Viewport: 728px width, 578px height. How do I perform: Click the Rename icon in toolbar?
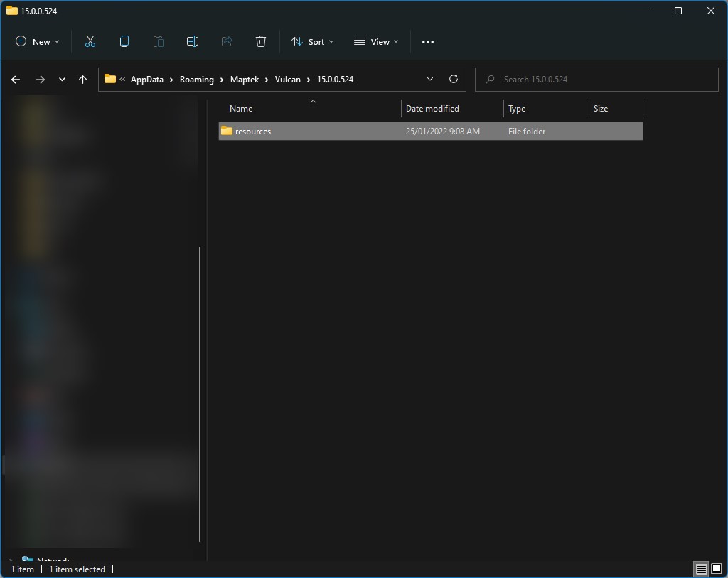coord(193,42)
